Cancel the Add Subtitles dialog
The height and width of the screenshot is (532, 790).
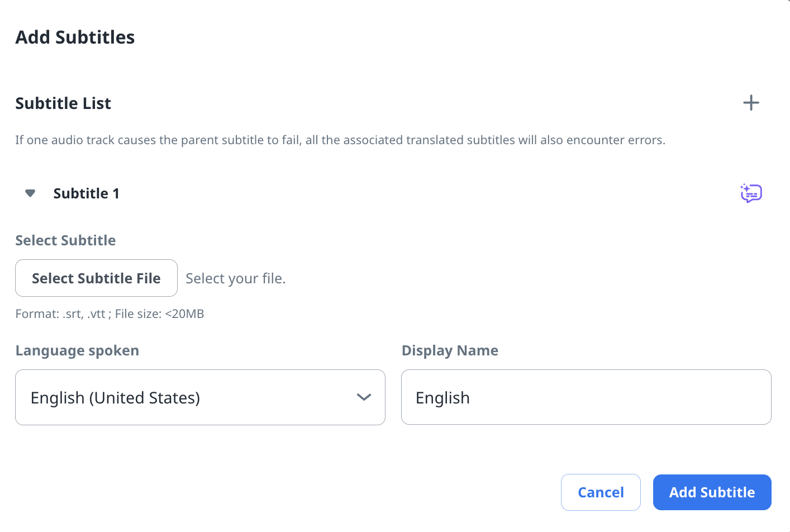coord(600,492)
